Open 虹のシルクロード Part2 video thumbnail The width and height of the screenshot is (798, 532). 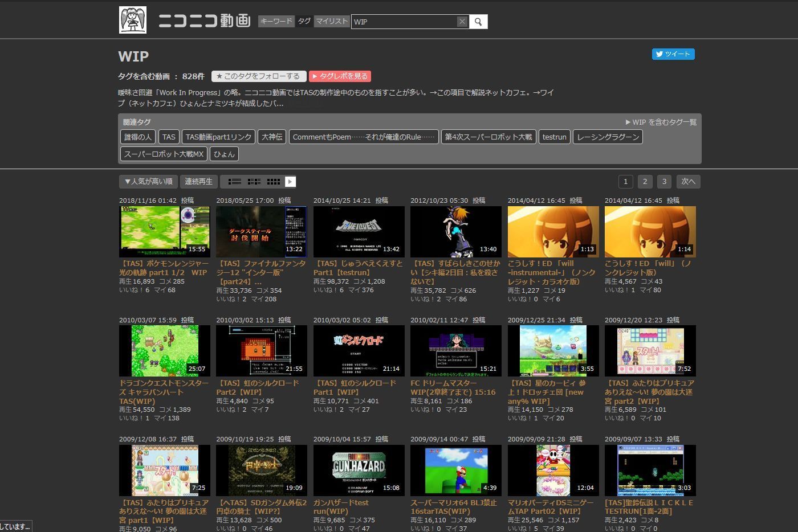[262, 351]
